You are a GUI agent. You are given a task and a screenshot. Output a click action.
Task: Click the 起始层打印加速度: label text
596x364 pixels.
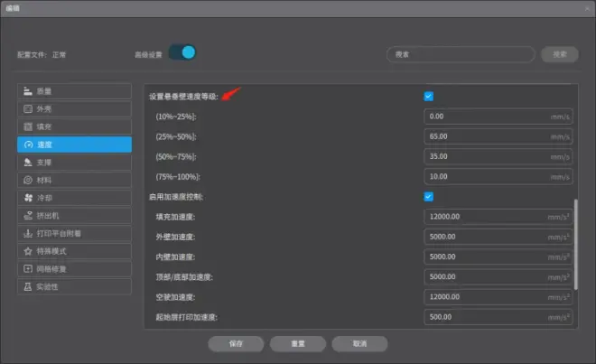point(186,317)
